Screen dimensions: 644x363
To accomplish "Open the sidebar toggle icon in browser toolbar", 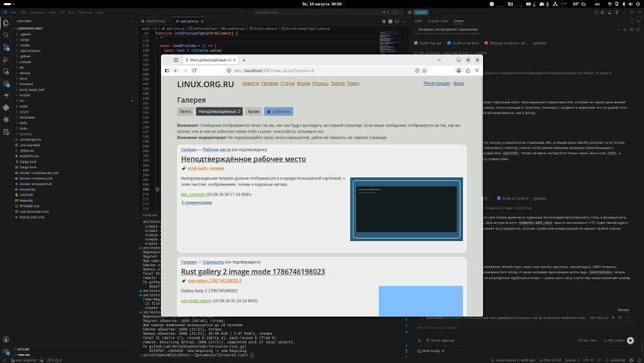I will [x=167, y=71].
